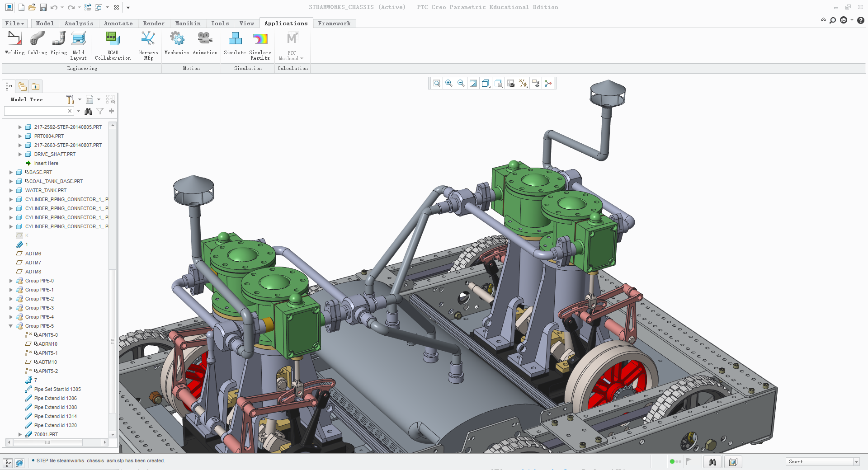Click the Refit view icon
The width and height of the screenshot is (868, 470).
437,83
